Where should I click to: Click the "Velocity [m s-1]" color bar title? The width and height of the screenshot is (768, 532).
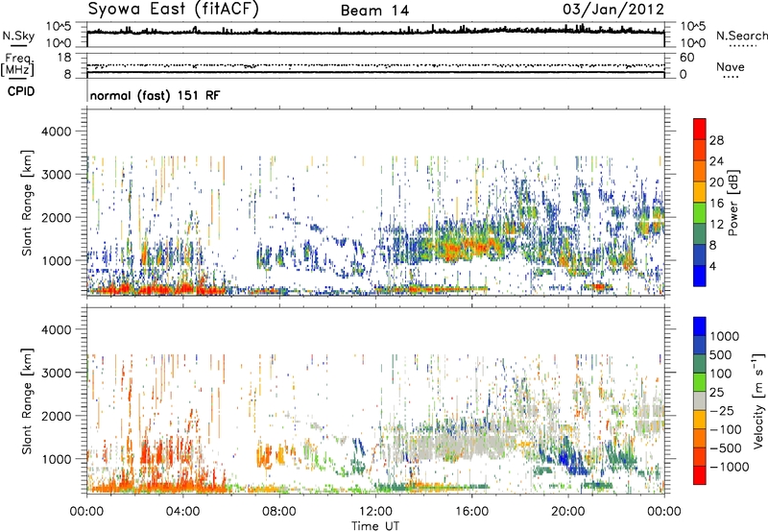(x=758, y=400)
